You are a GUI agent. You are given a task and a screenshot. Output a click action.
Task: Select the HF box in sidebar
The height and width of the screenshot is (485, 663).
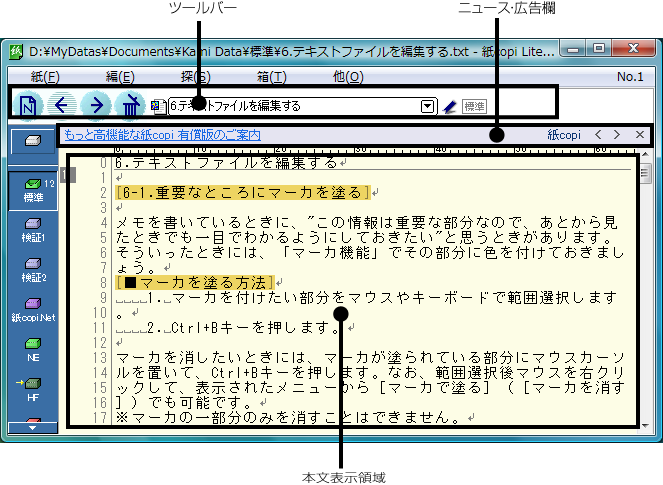tap(33, 387)
